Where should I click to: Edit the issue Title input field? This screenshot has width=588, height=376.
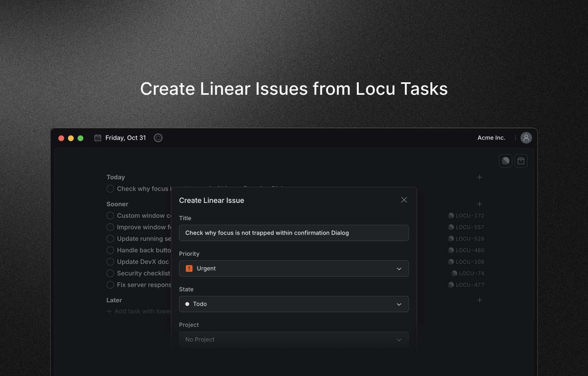[294, 233]
